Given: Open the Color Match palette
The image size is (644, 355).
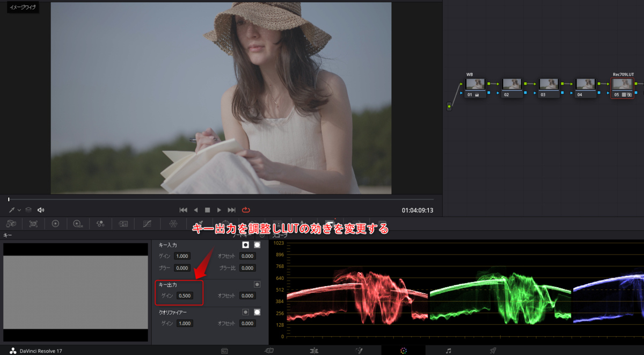Looking at the screenshot, I should [33, 223].
